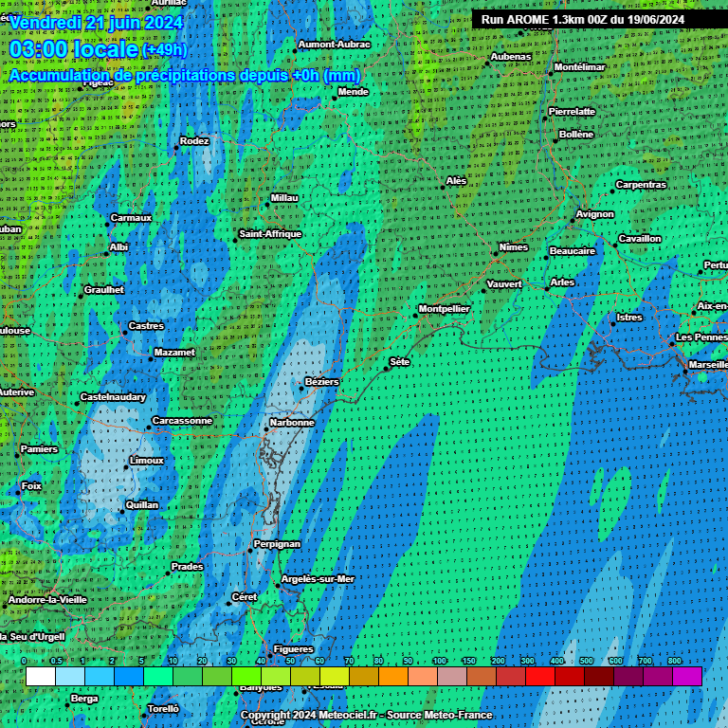Click the Narbonne city label

[292, 423]
